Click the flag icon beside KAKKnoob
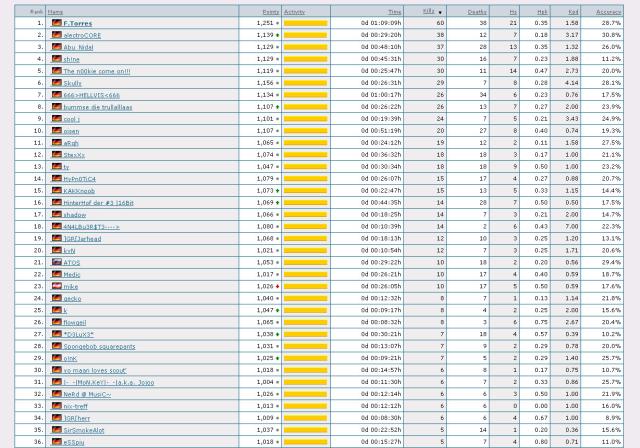Viewport: 640px width, 448px height. click(57, 190)
